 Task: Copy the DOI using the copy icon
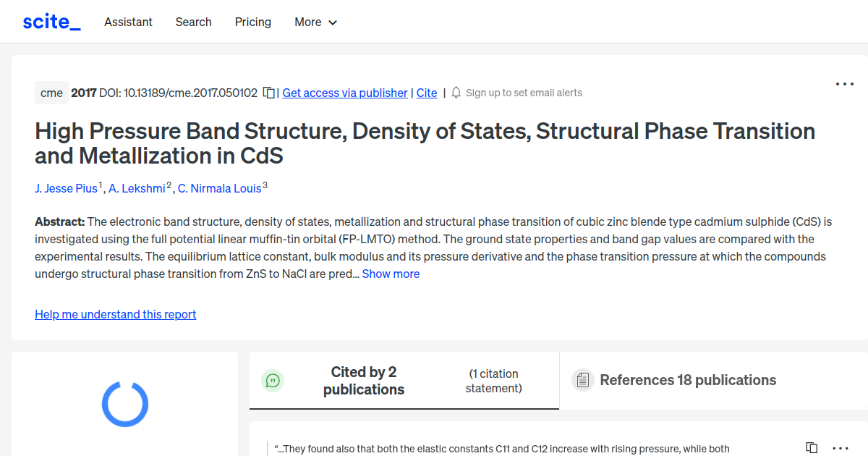(x=268, y=93)
